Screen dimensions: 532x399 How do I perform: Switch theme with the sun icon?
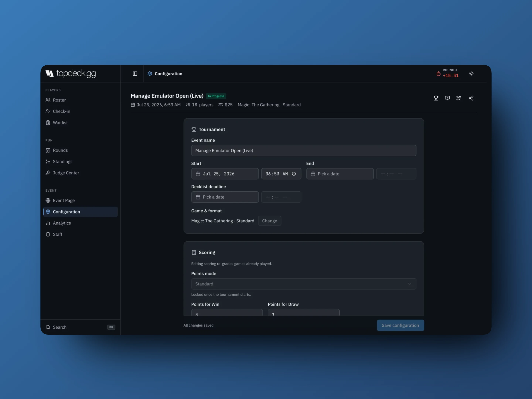[471, 74]
